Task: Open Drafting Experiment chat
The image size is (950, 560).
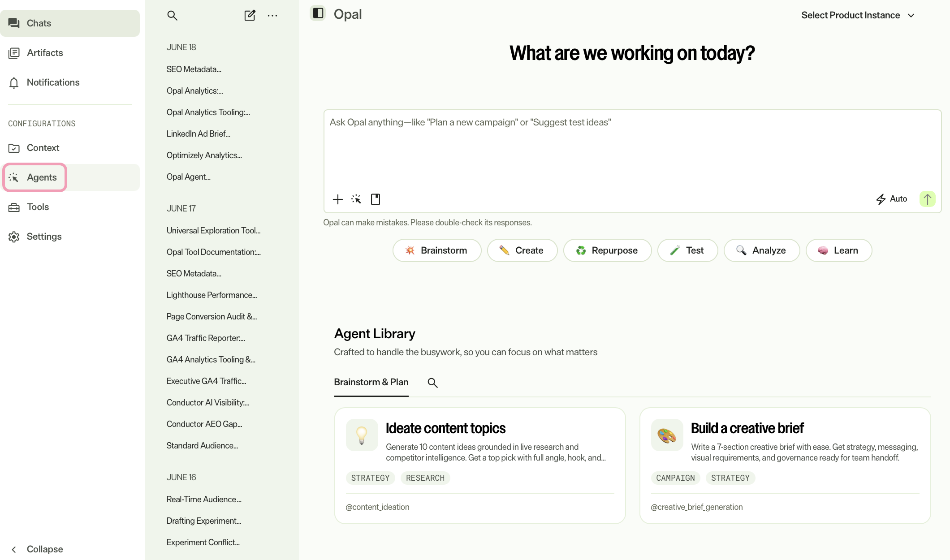Action: [x=204, y=521]
